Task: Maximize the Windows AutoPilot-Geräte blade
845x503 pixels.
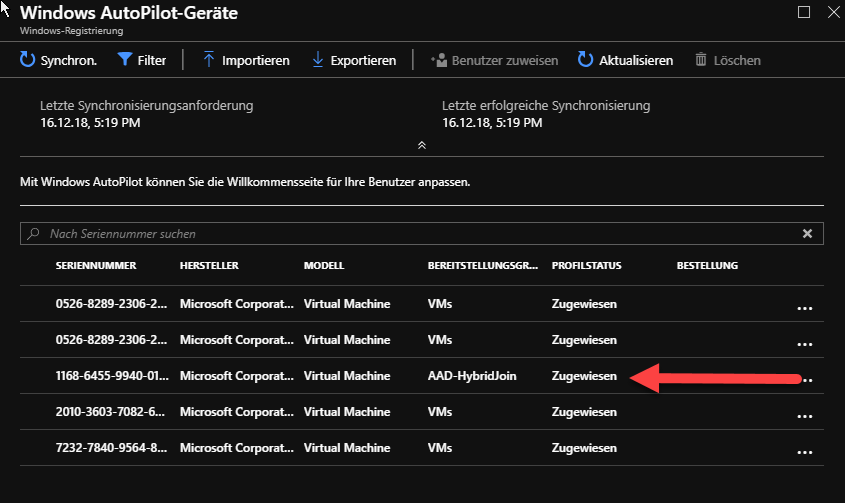Action: [x=804, y=12]
